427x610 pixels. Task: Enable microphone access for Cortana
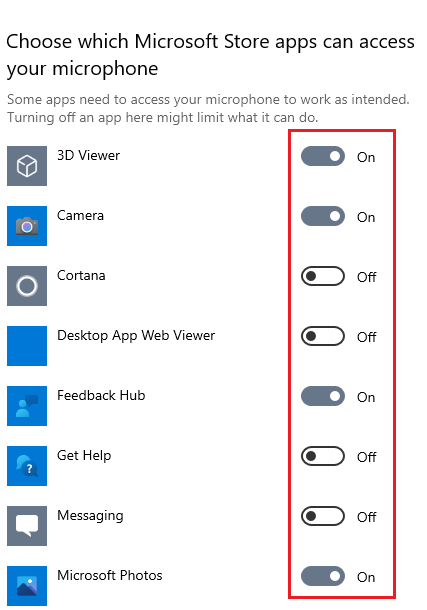(x=323, y=276)
